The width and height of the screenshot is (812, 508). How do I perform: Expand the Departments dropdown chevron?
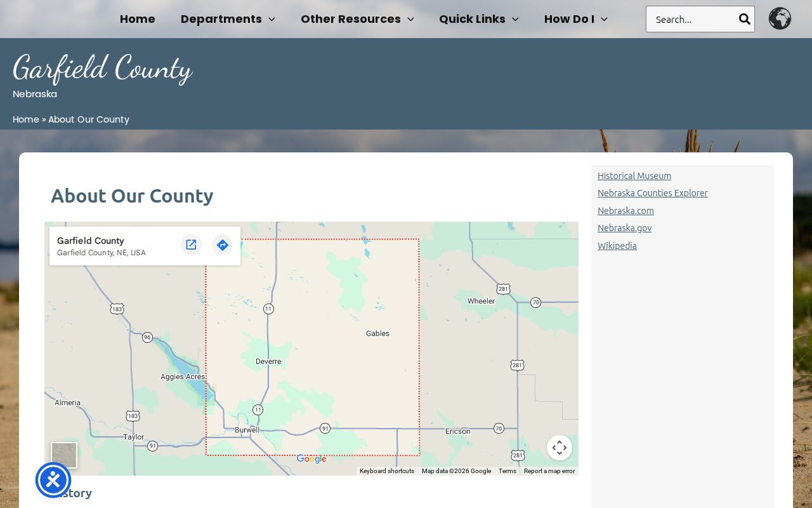point(272,20)
